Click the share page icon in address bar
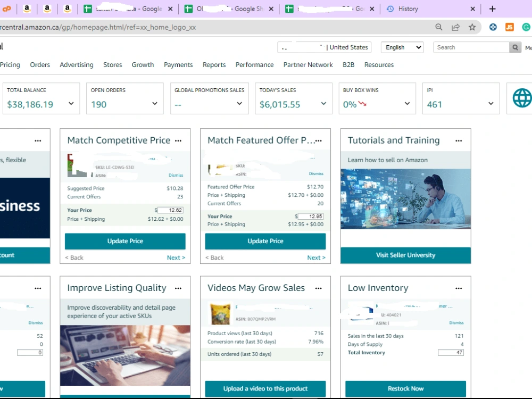Screen dimensions: 532x399 pos(456,27)
